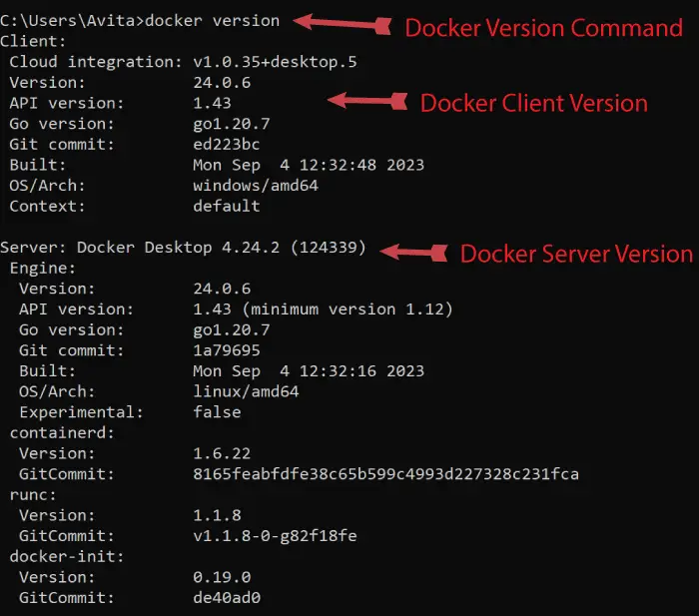699x616 pixels.
Task: Click the OS/Arch value linux/amd64
Action: (246, 391)
